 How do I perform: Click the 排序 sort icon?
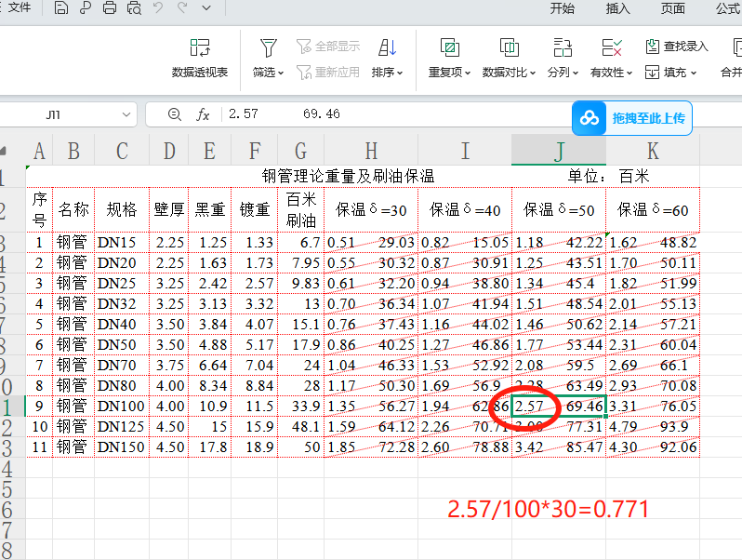point(387,47)
